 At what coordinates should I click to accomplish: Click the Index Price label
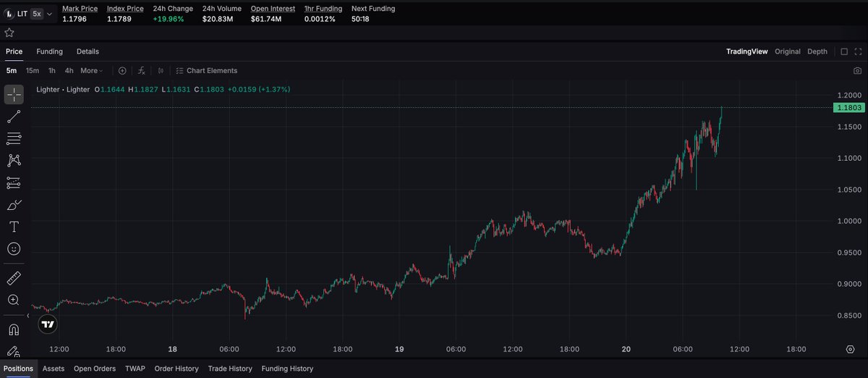click(125, 9)
